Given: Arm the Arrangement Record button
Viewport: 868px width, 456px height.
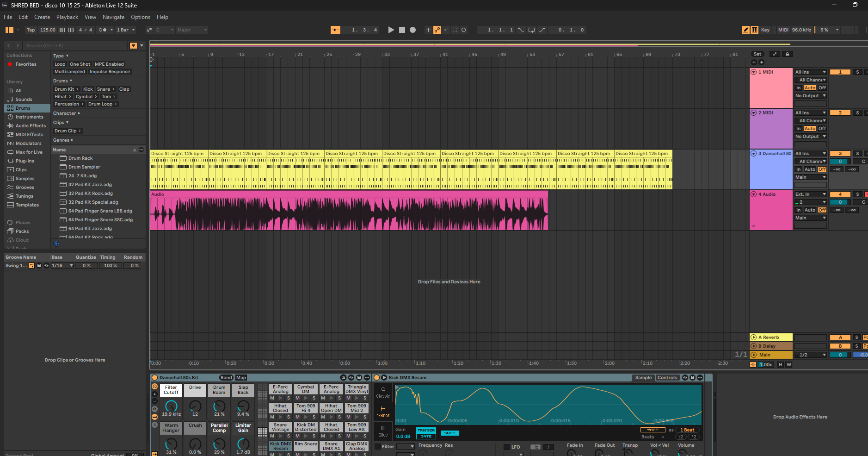Looking at the screenshot, I should (x=413, y=30).
